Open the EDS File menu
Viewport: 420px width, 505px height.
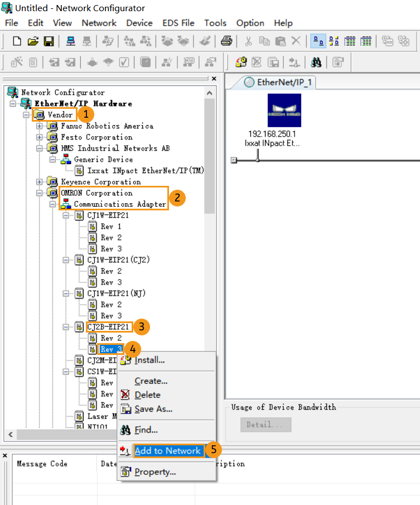click(178, 23)
